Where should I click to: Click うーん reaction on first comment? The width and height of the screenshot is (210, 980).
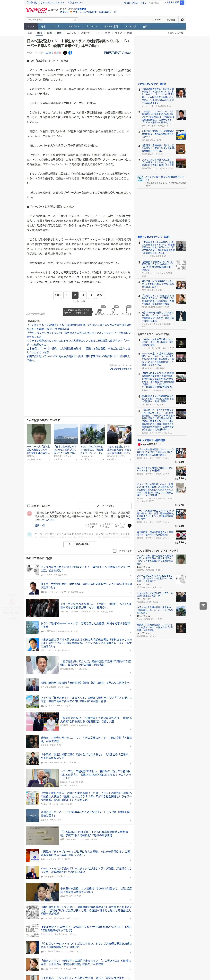[x=120, y=525]
